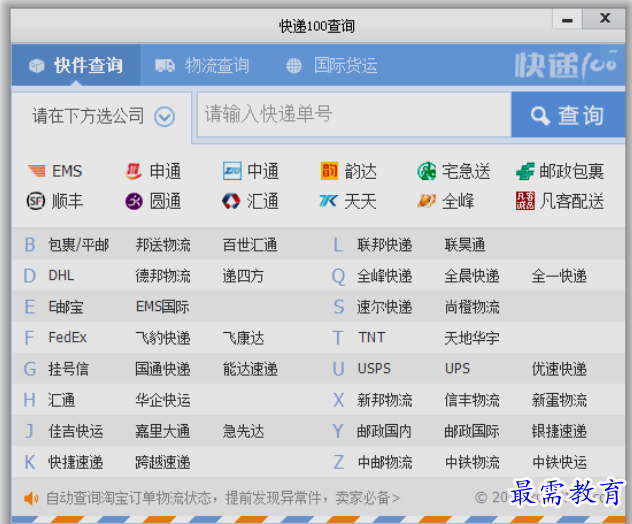Open the Taobao order auto-query link
This screenshot has width=632, height=524.
click(223, 498)
